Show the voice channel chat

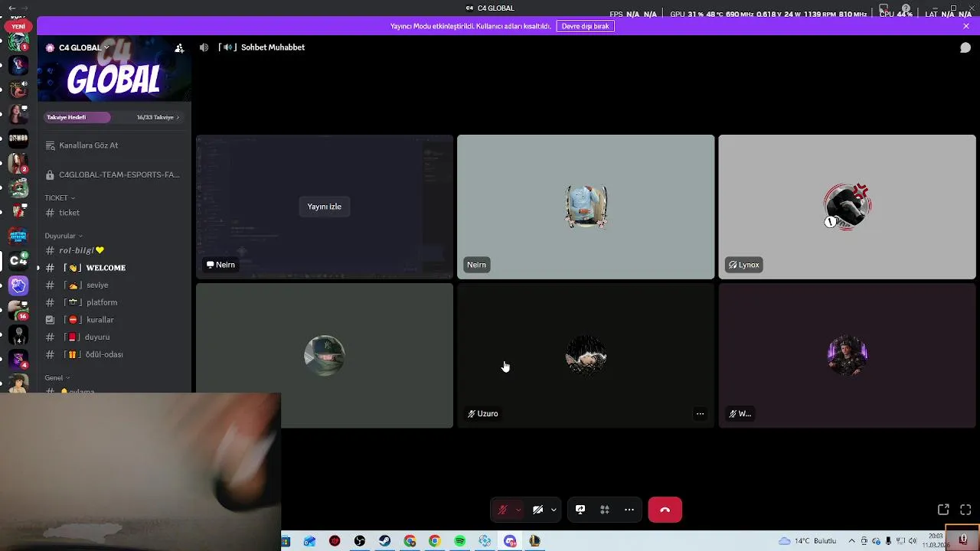pos(965,47)
